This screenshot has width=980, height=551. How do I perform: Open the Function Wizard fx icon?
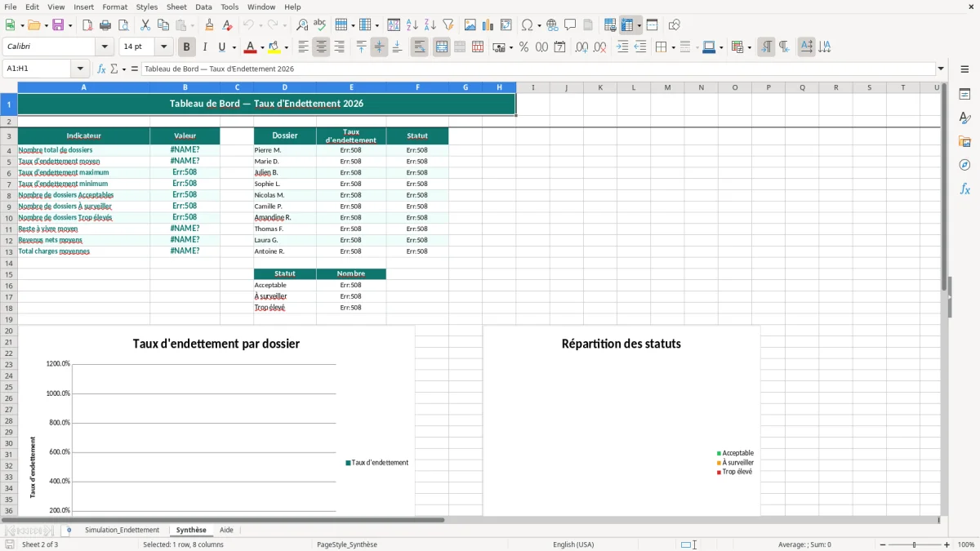102,69
